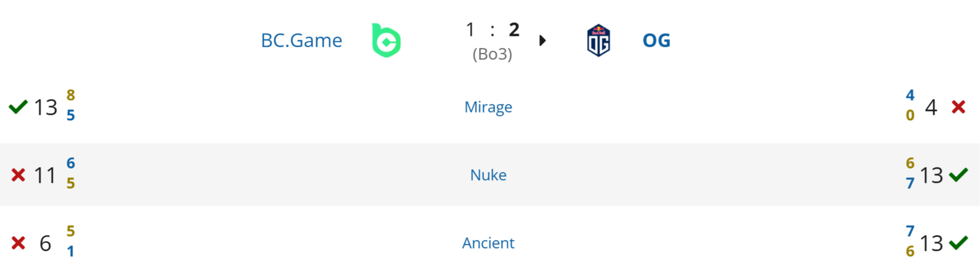Viewport: 980px width, 278px height.
Task: Open the Mirage map link
Action: 488,107
